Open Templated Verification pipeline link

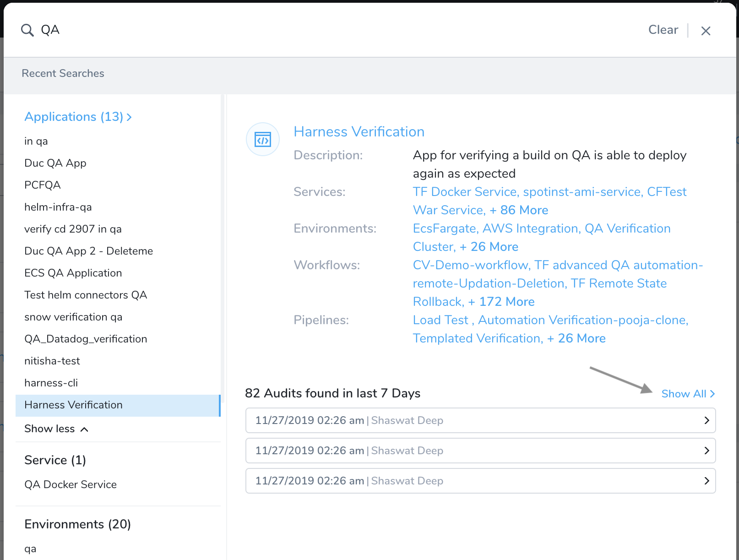click(477, 338)
